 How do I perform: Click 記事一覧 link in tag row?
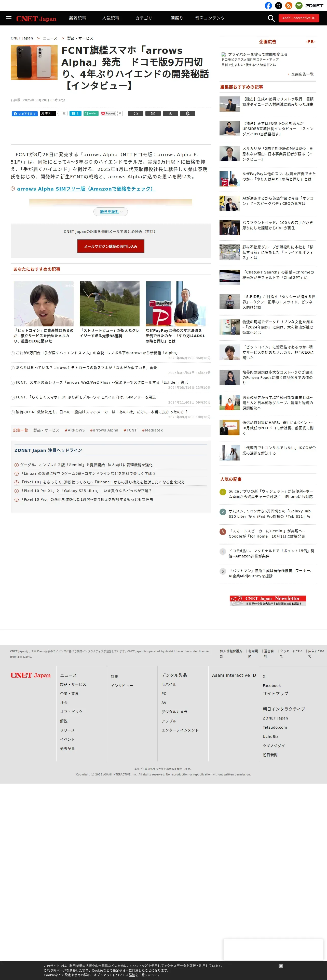pyautogui.click(x=21, y=430)
